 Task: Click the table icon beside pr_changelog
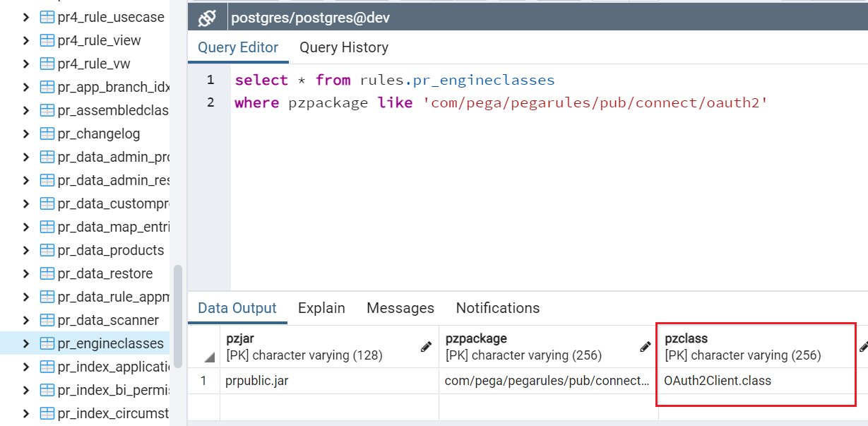tap(45, 133)
